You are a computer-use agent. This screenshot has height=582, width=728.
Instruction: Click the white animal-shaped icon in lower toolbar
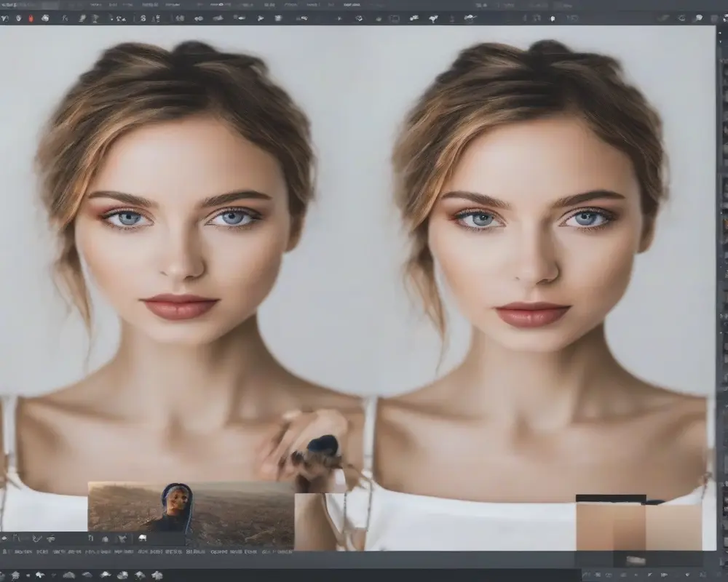(142, 538)
